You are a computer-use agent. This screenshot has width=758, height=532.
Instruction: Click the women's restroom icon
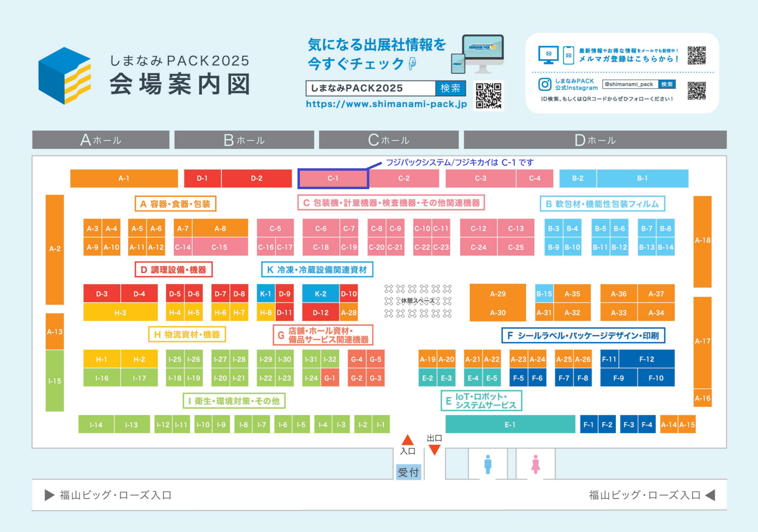535,464
